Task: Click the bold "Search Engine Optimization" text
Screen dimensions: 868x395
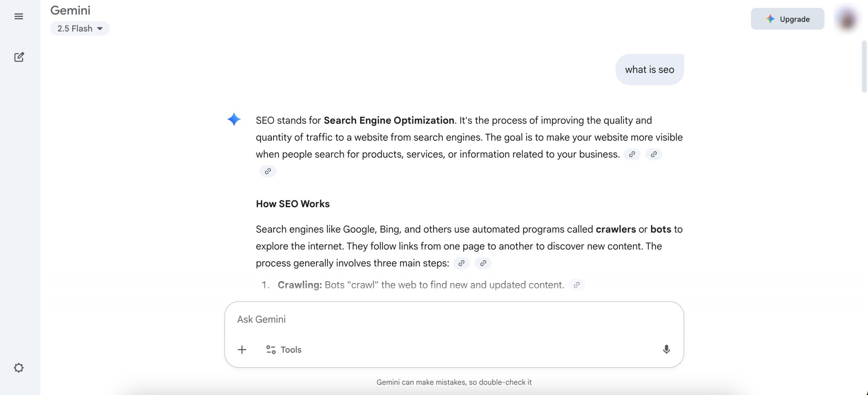Action: 389,120
